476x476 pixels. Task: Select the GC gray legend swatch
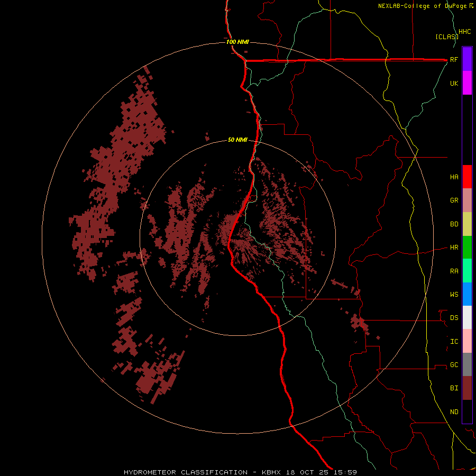pyautogui.click(x=467, y=364)
